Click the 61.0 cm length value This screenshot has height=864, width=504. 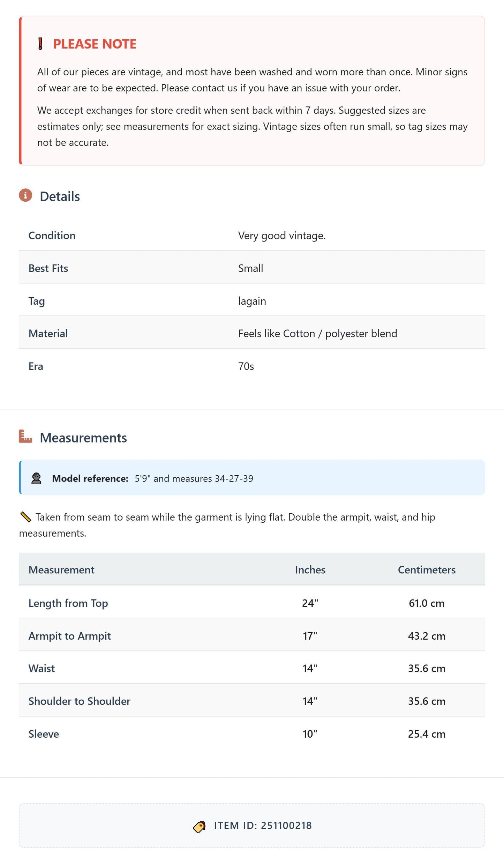[427, 603]
